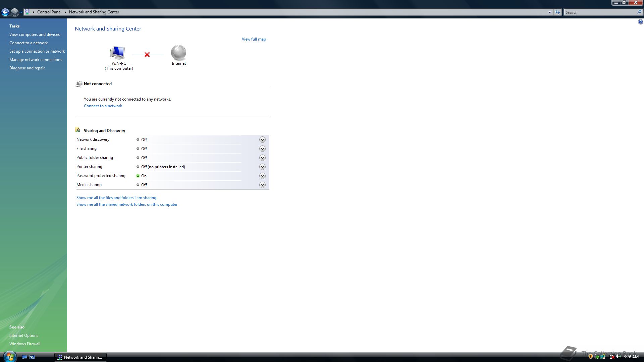The width and height of the screenshot is (644, 362).
Task: Click the Windows Sidebar tray icon
Action: point(603,356)
